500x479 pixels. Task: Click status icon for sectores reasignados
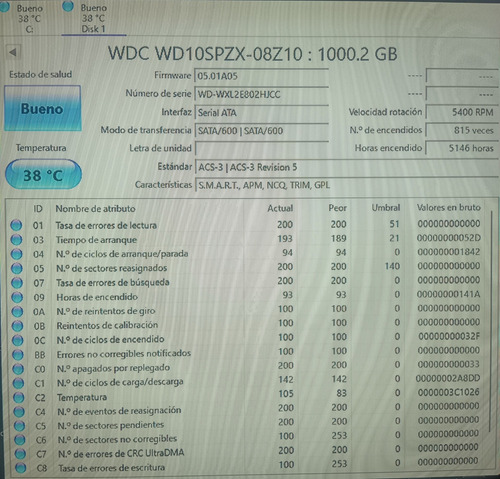(17, 268)
